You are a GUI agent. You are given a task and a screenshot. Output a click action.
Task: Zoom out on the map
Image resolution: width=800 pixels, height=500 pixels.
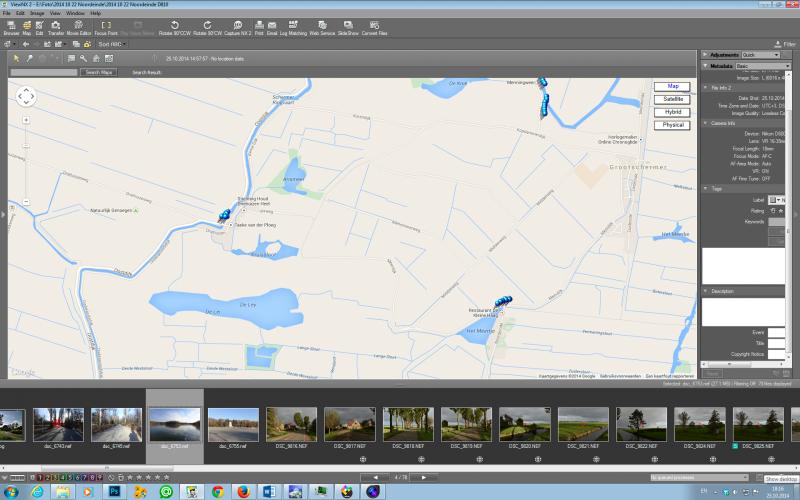pyautogui.click(x=26, y=202)
